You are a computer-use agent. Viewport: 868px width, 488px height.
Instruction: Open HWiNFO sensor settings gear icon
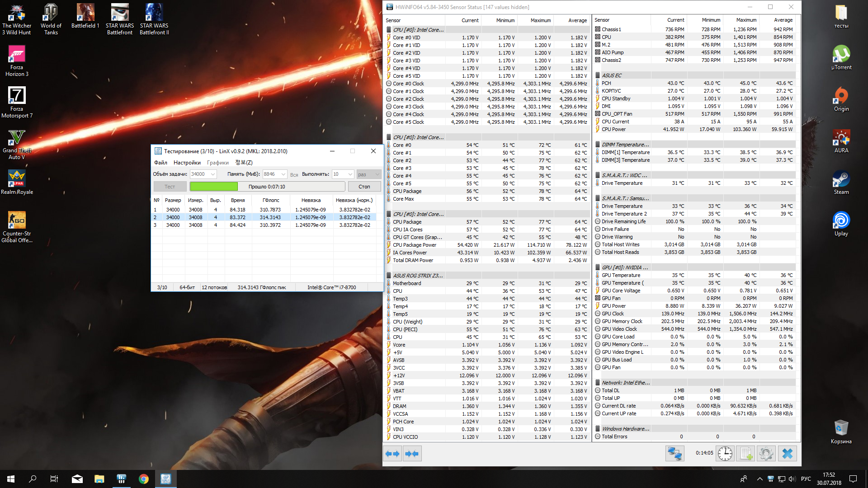(766, 454)
